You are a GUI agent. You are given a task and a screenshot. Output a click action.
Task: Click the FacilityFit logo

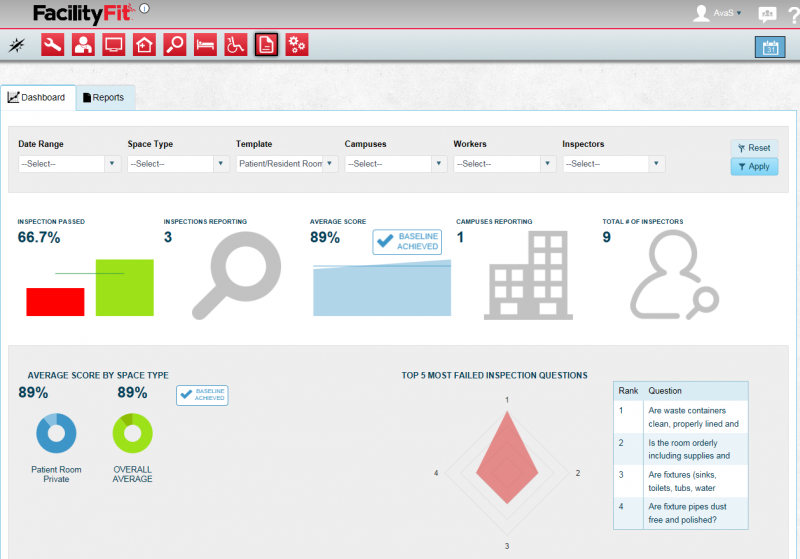pyautogui.click(x=84, y=14)
